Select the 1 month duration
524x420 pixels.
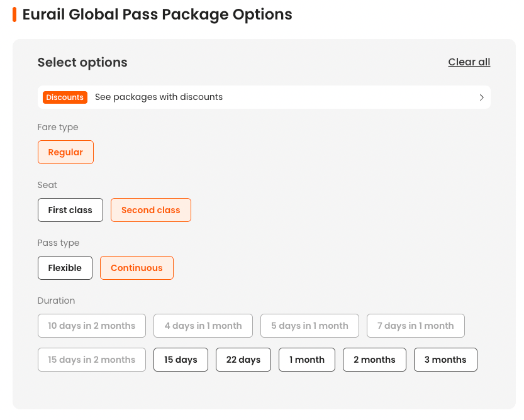point(307,360)
